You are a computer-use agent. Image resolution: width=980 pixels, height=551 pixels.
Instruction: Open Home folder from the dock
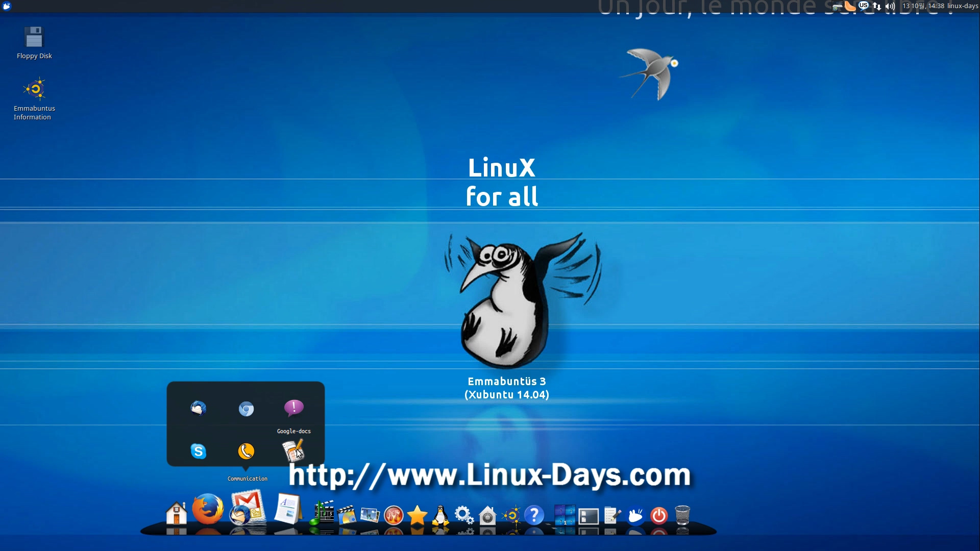[x=177, y=513]
